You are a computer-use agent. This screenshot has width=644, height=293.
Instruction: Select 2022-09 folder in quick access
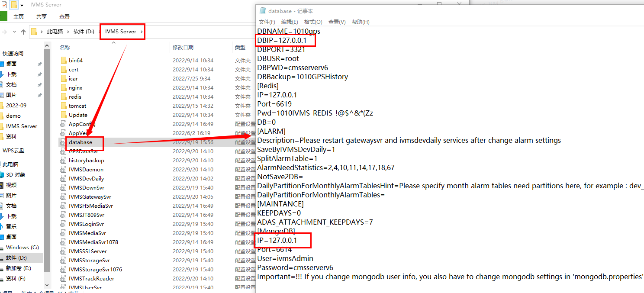click(16, 106)
